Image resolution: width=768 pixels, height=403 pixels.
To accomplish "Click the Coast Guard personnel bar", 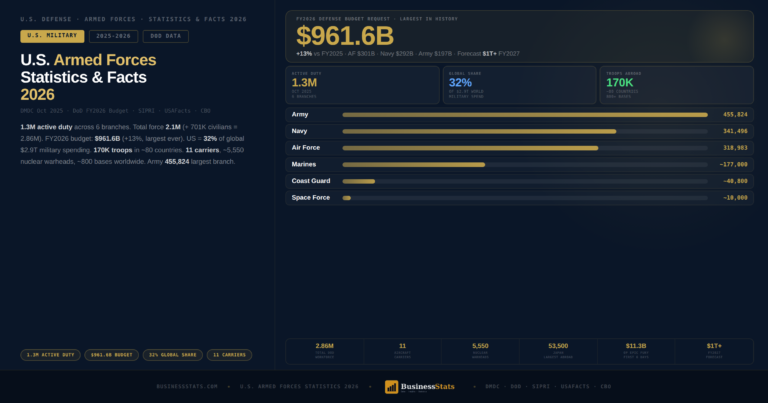I will click(359, 181).
